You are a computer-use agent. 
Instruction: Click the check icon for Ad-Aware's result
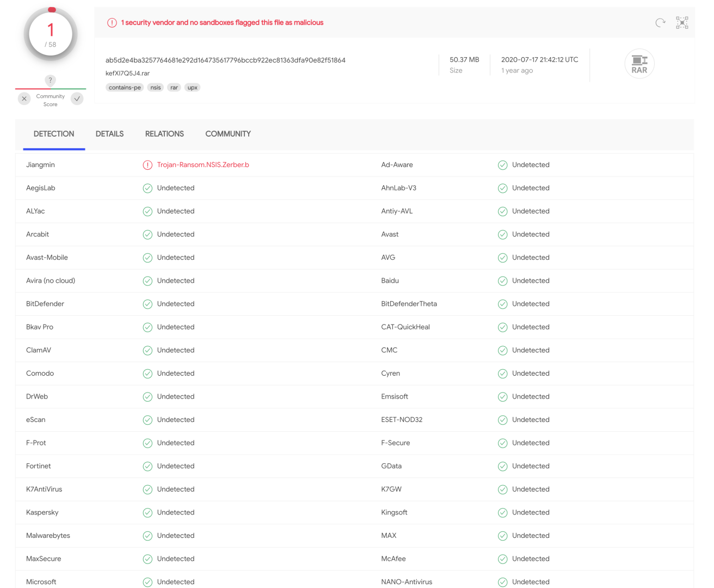coord(503,165)
